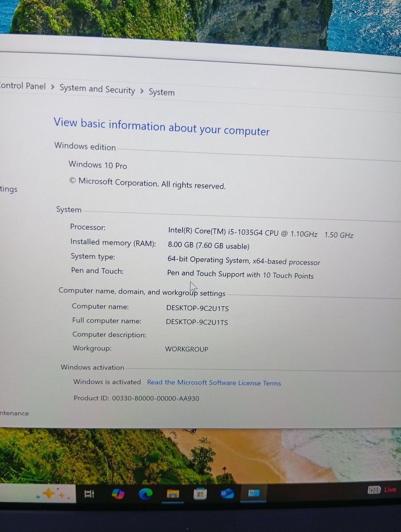This screenshot has width=401, height=532.
Task: Open Outlook from the taskbar
Action: [x=227, y=493]
